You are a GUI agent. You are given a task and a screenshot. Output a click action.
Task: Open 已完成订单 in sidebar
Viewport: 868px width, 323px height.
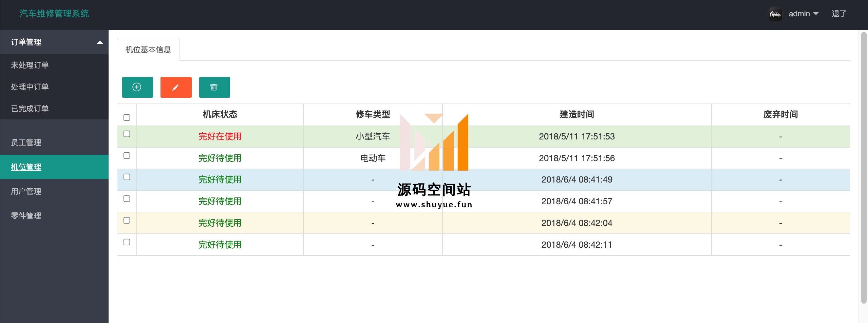(x=54, y=109)
